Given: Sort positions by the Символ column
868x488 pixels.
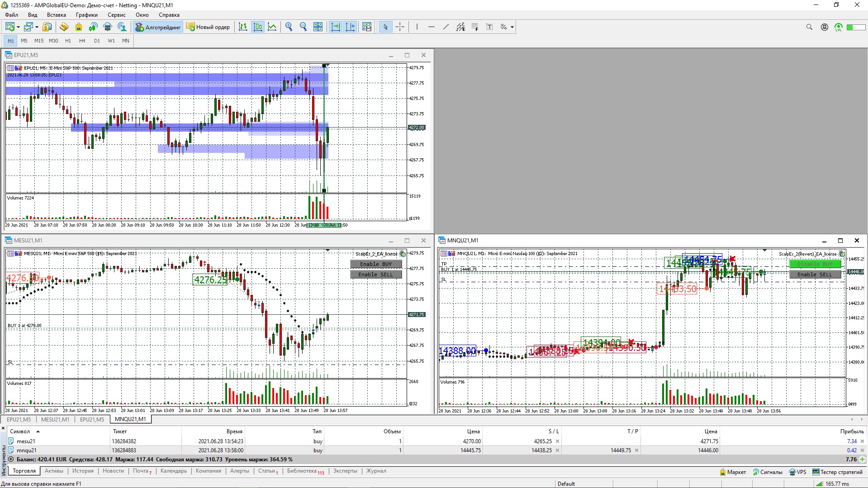Looking at the screenshot, I should (20, 431).
